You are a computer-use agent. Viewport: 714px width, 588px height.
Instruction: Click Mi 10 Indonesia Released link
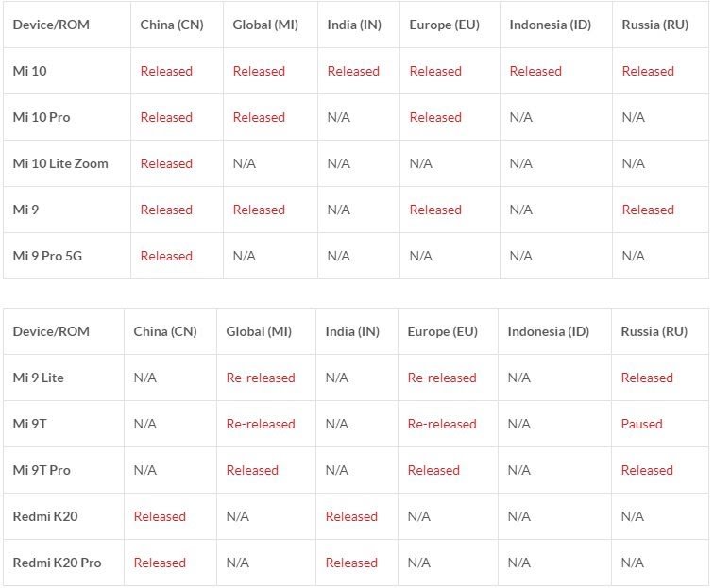(535, 71)
